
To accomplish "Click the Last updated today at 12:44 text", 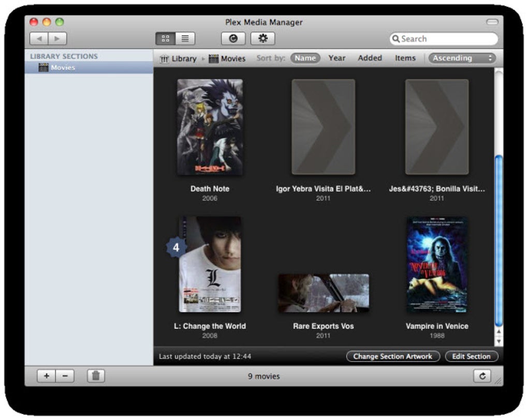I will point(205,356).
